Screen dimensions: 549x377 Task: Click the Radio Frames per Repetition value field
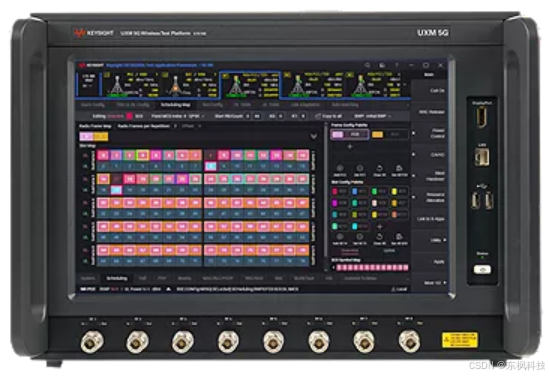(175, 126)
